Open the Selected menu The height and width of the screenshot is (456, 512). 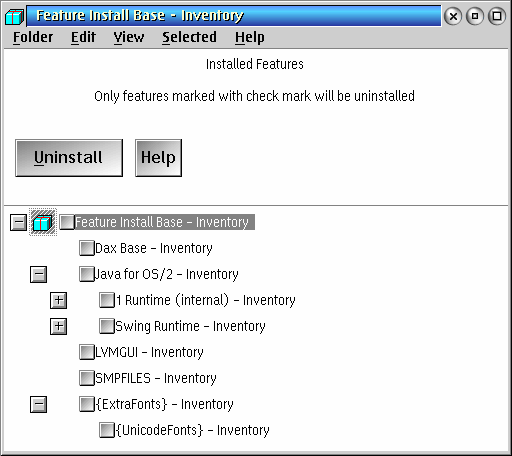click(189, 37)
